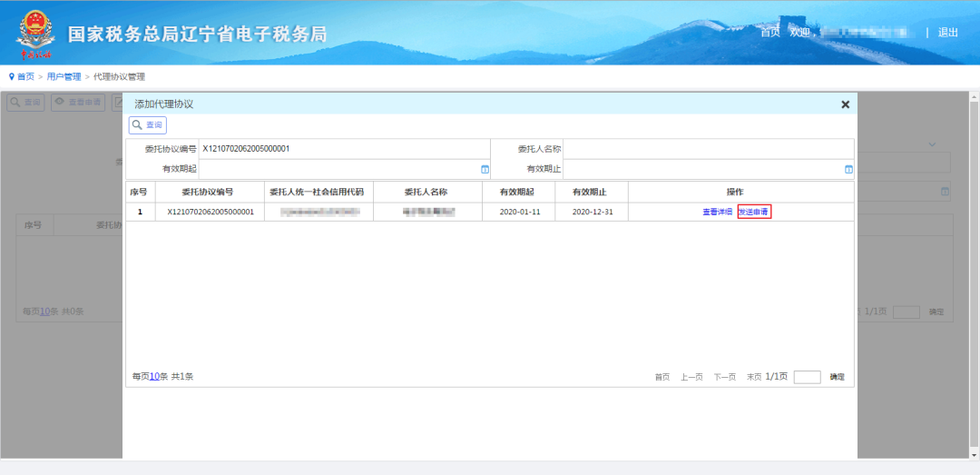Focus the page number box beside 确定
The width and height of the screenshot is (980, 475).
807,377
